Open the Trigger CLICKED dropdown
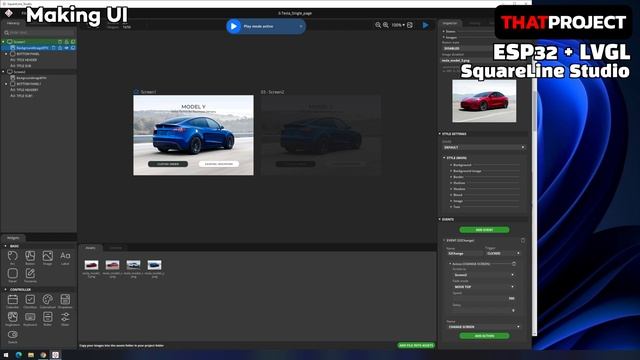Screen dimensions: 640x360 (502, 253)
